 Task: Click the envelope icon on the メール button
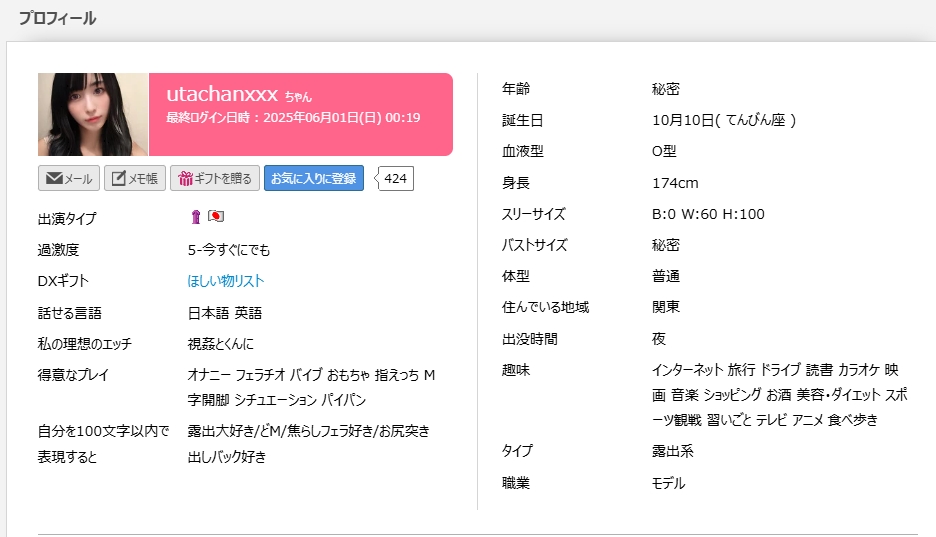pyautogui.click(x=54, y=179)
